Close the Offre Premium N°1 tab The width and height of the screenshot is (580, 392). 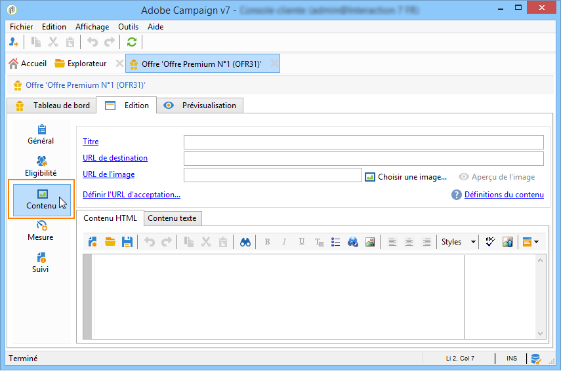coord(274,64)
